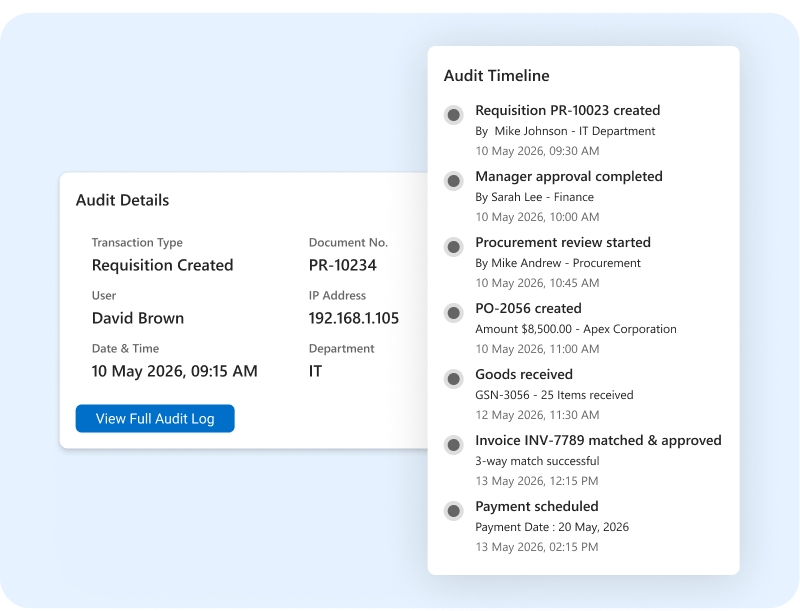The width and height of the screenshot is (800, 611).
Task: Click the Payment Date 20 May, 2026 text
Action: [552, 527]
